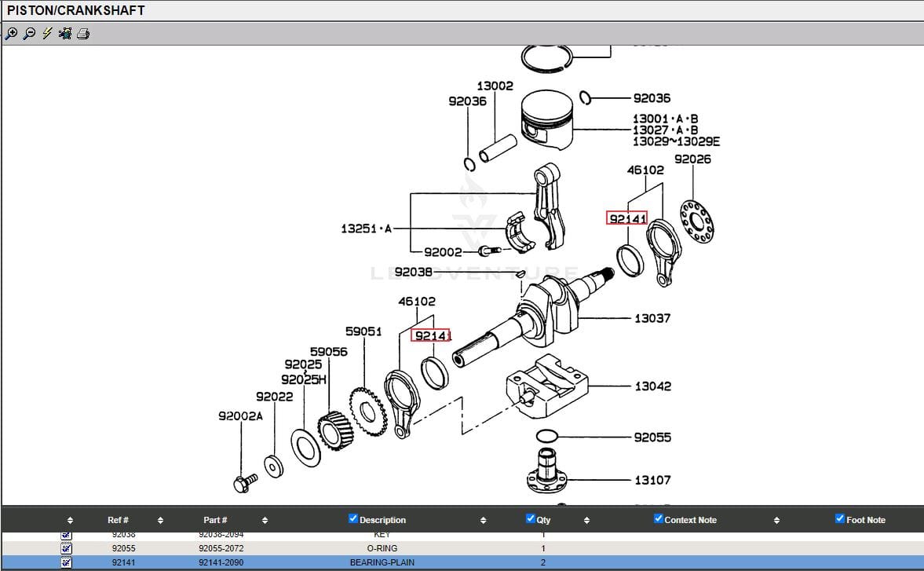Click the fit-to-selection toolbar icon

[x=65, y=34]
